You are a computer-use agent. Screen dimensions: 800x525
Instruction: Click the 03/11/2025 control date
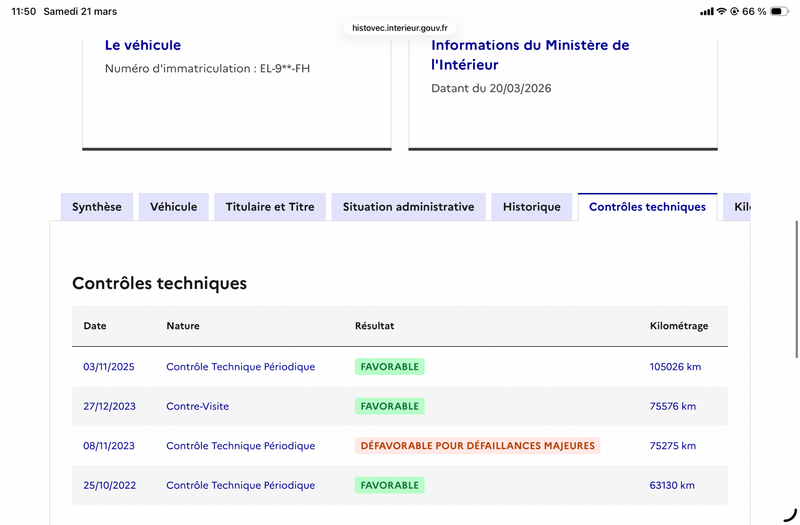point(109,367)
